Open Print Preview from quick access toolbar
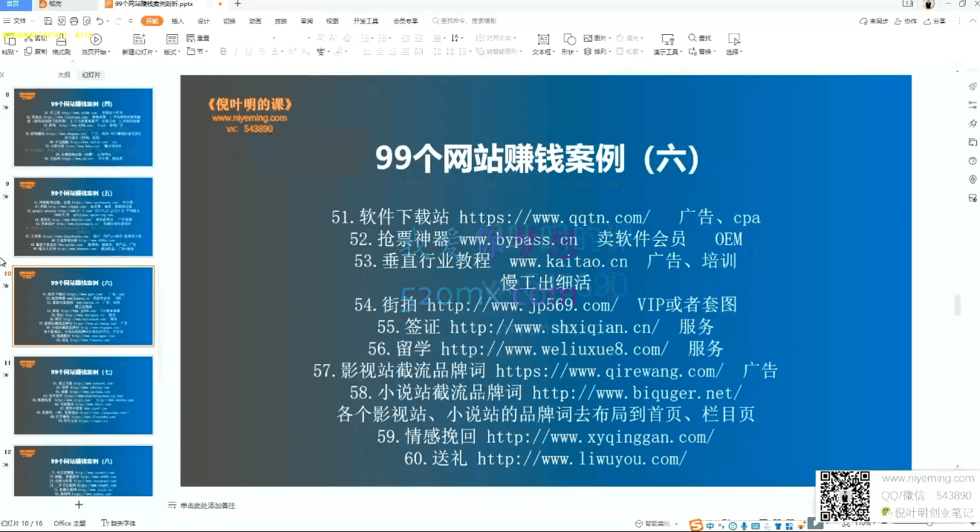Screen dimensions: 980x532 click(x=86, y=22)
